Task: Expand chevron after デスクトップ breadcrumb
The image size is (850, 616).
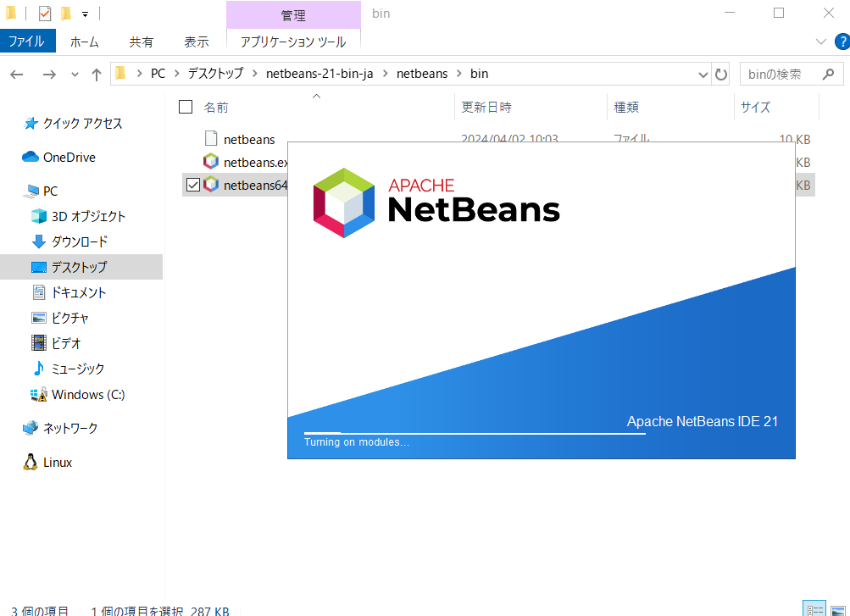Action: (255, 74)
